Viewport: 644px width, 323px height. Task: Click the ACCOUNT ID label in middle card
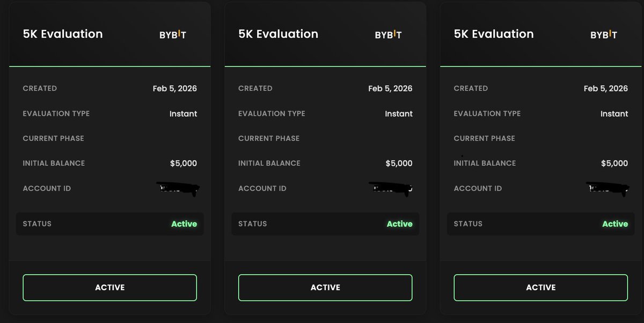262,188
